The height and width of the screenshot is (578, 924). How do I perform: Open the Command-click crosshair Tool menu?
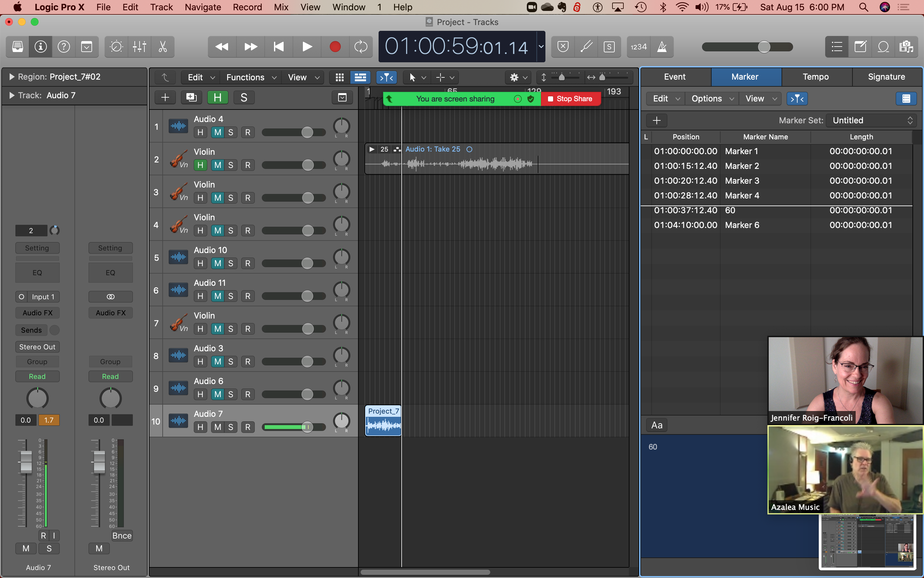pos(445,78)
